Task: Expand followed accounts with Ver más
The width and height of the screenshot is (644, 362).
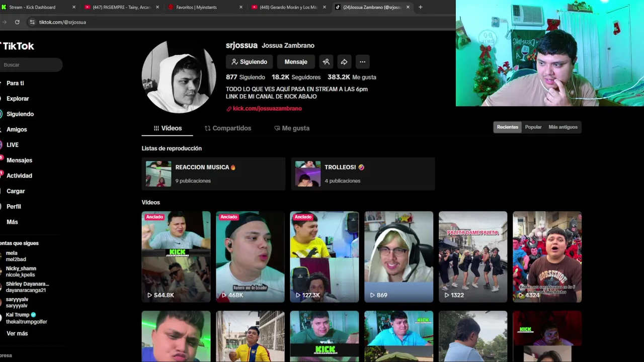Action: [17, 333]
